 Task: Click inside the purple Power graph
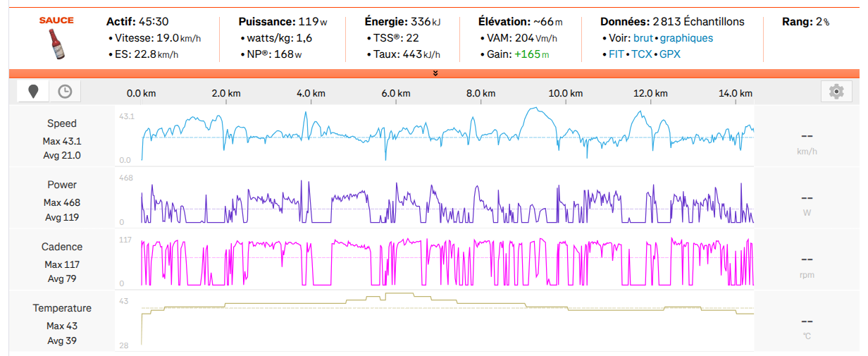434,197
